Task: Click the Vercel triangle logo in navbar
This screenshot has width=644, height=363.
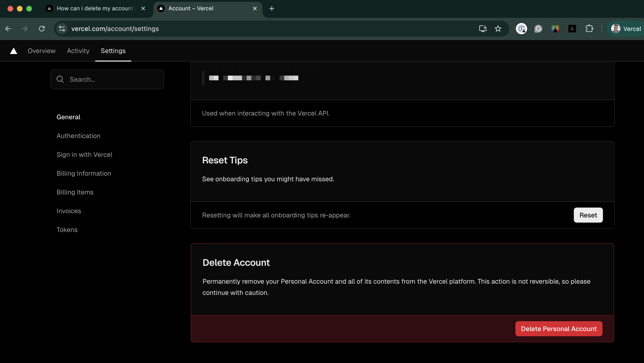Action: pos(14,51)
